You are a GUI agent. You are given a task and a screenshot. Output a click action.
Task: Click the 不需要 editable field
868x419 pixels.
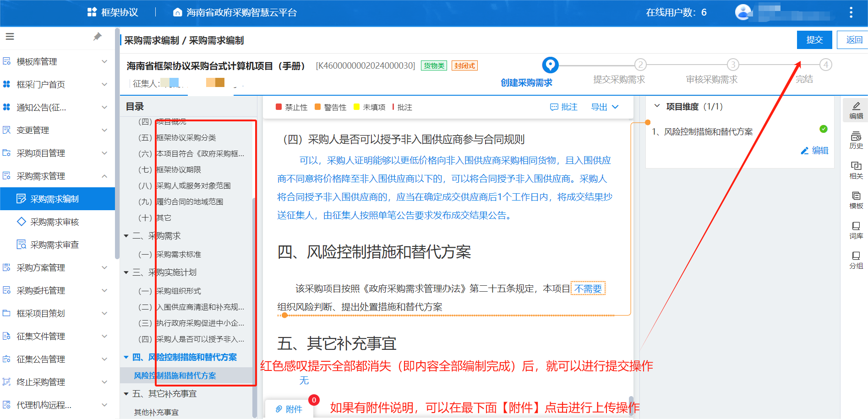(x=588, y=288)
